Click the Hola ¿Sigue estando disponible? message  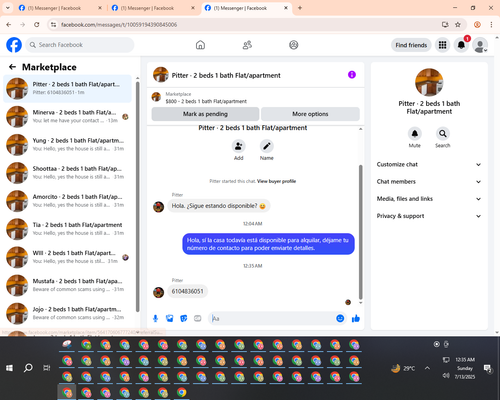click(x=219, y=206)
